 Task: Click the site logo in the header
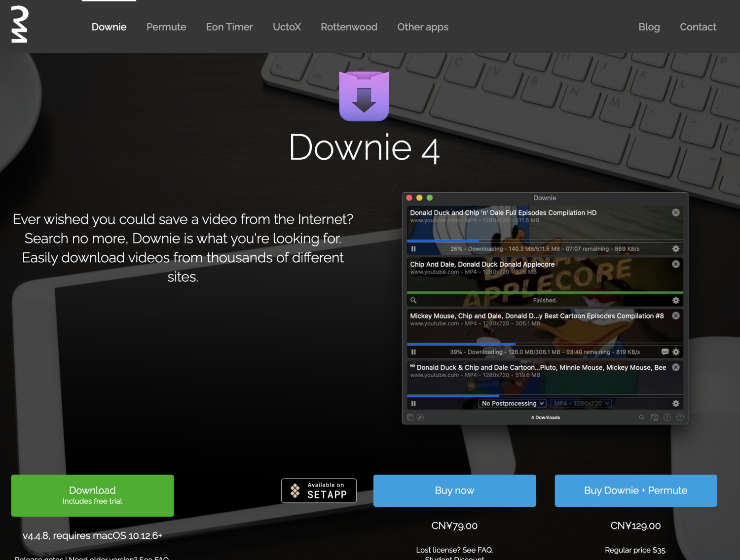pyautogui.click(x=19, y=24)
